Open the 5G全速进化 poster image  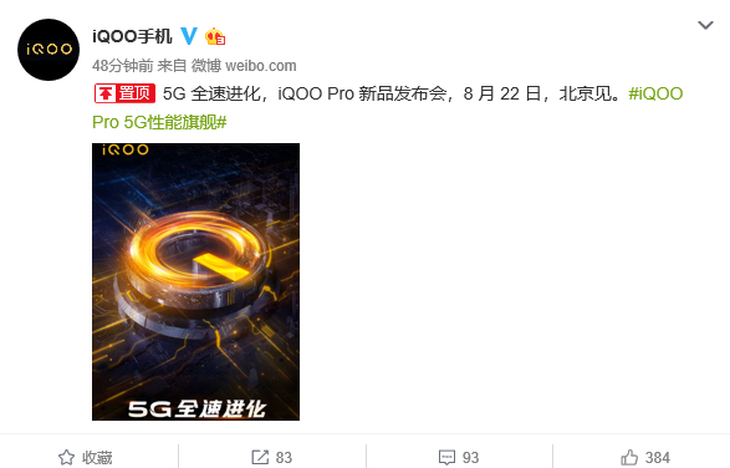196,282
